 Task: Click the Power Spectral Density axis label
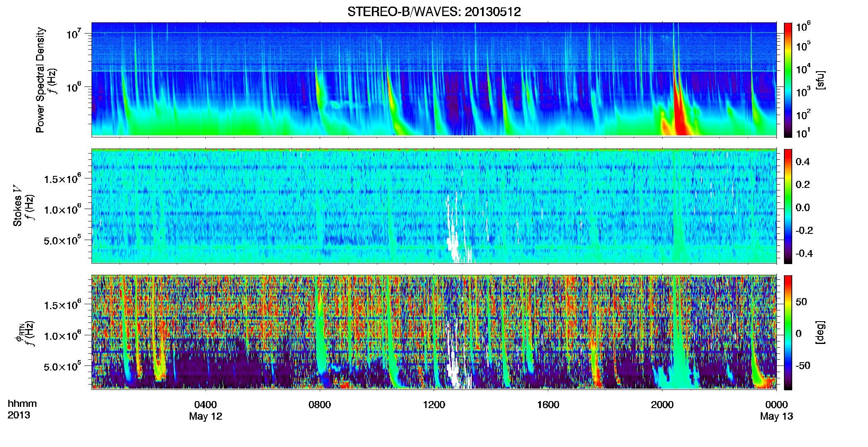[x=40, y=80]
